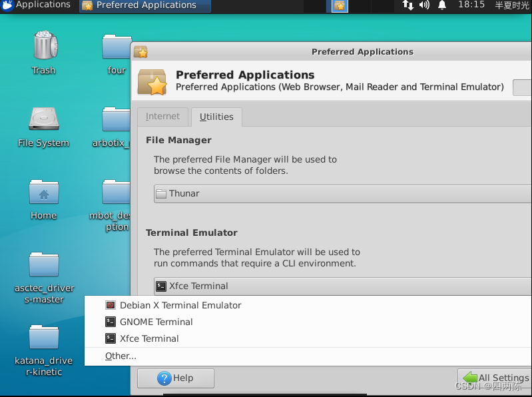Choose Other... in terminal list

pyautogui.click(x=308, y=356)
